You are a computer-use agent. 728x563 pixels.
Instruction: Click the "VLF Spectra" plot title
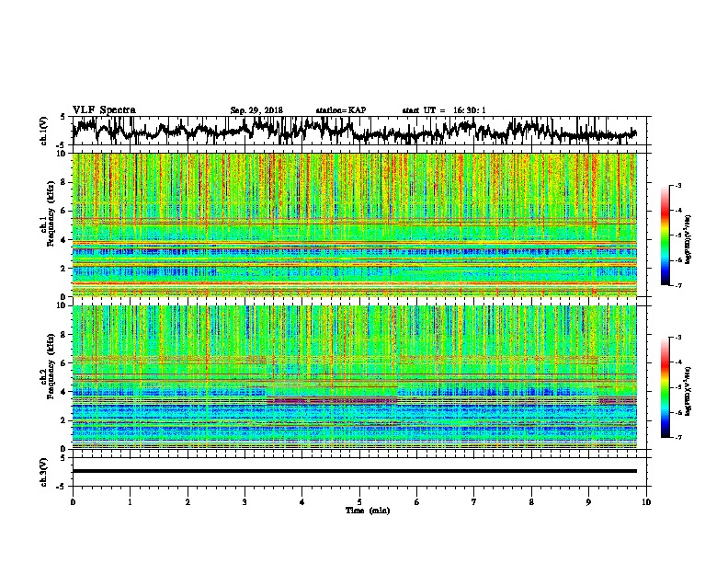click(104, 110)
